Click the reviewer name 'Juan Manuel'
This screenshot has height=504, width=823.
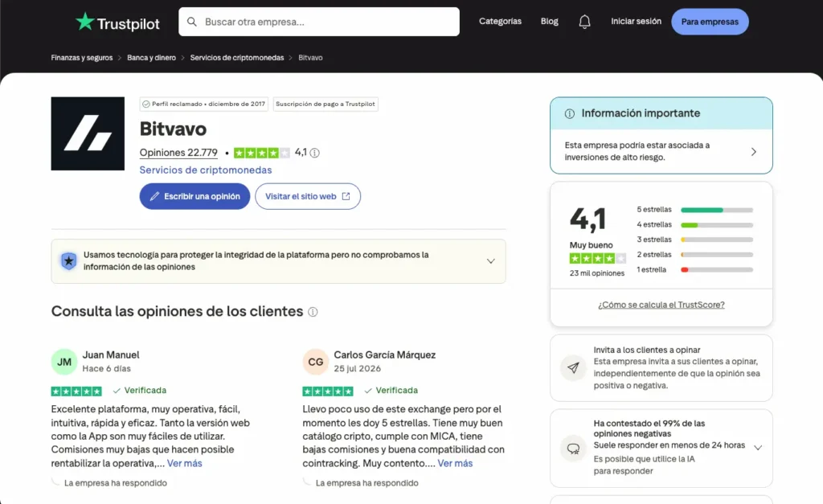point(111,355)
